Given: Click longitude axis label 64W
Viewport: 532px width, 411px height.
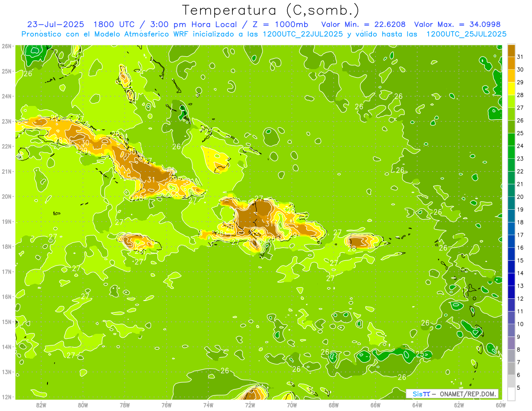Looking at the screenshot, I should (x=417, y=405).
